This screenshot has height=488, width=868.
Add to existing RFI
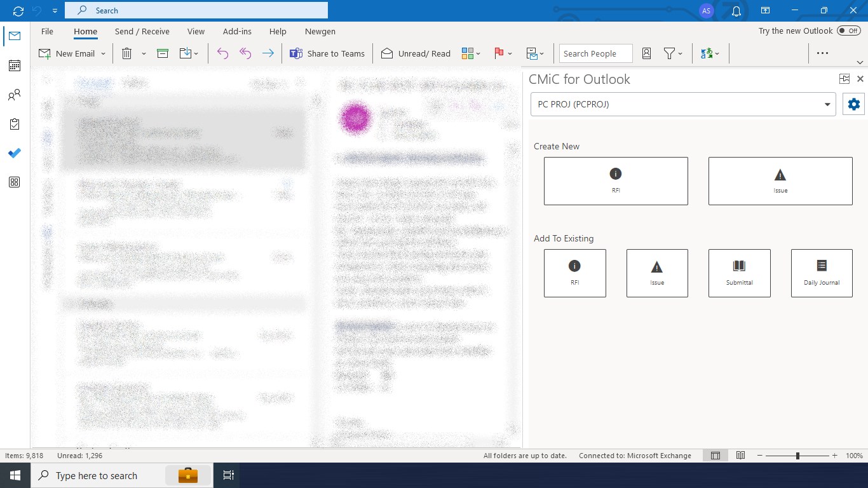(x=575, y=273)
